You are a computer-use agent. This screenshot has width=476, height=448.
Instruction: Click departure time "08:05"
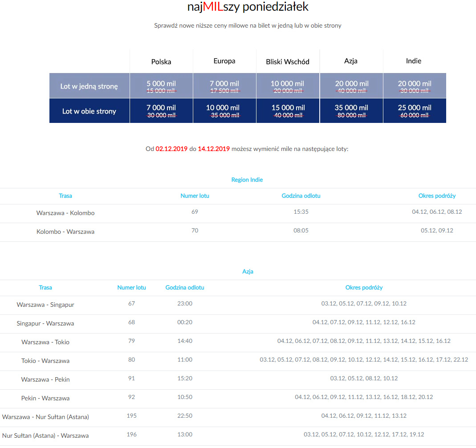301,230
